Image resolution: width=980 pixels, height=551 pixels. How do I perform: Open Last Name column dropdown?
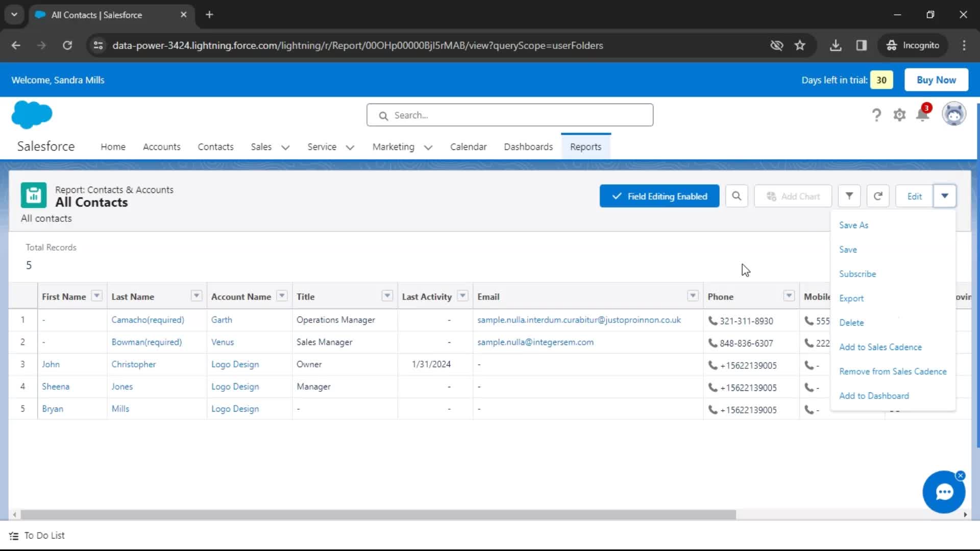pos(197,296)
